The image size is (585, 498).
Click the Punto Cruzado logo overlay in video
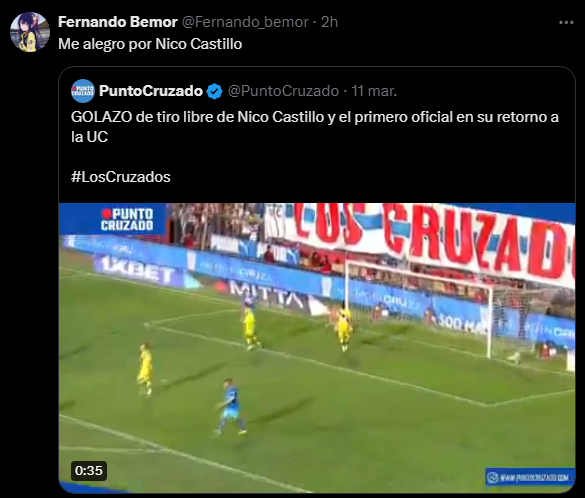(x=127, y=219)
